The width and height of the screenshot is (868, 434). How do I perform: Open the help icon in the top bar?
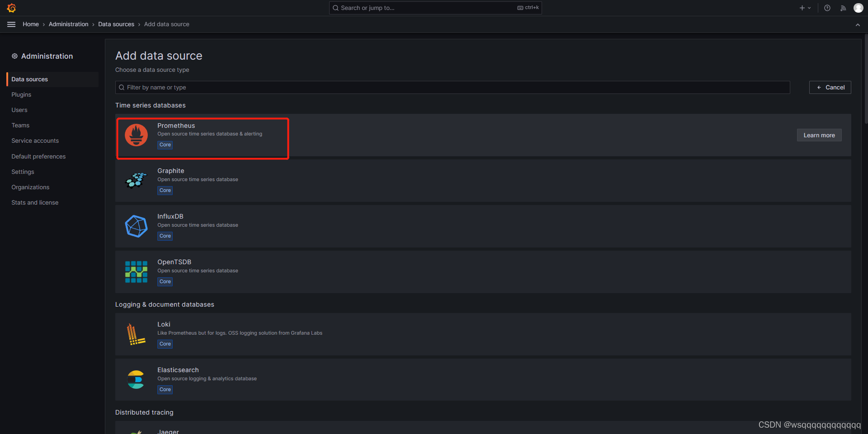click(827, 8)
